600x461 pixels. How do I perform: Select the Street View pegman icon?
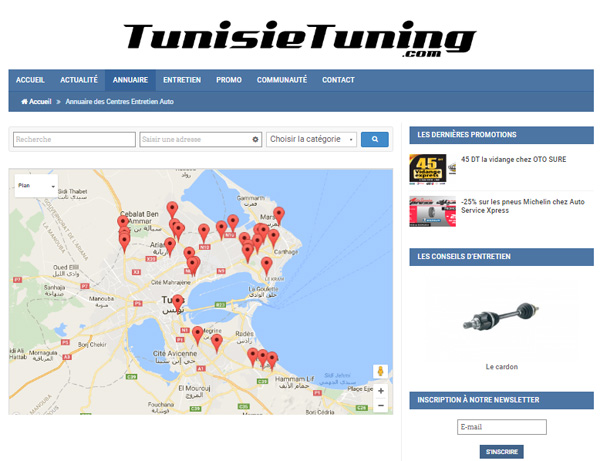(x=380, y=371)
